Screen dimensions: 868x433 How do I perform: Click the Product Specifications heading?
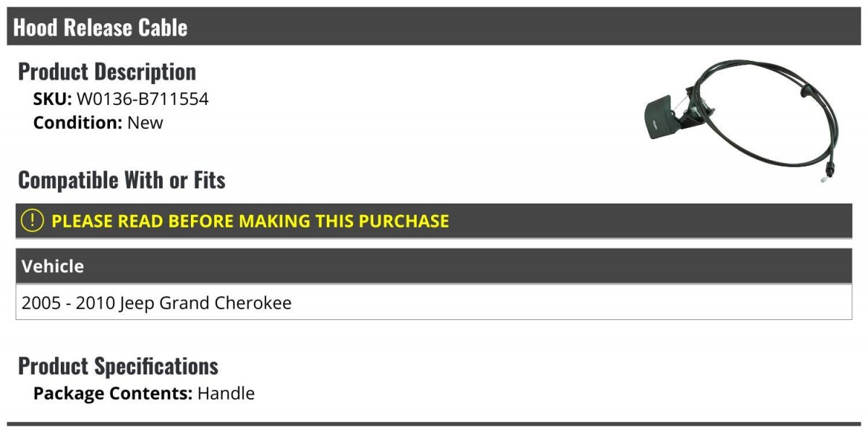[118, 366]
